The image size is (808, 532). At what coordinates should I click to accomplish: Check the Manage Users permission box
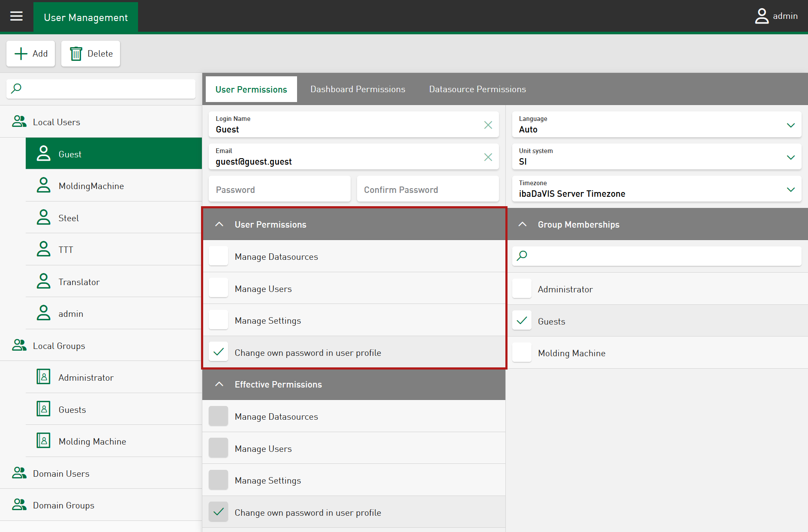pos(218,289)
